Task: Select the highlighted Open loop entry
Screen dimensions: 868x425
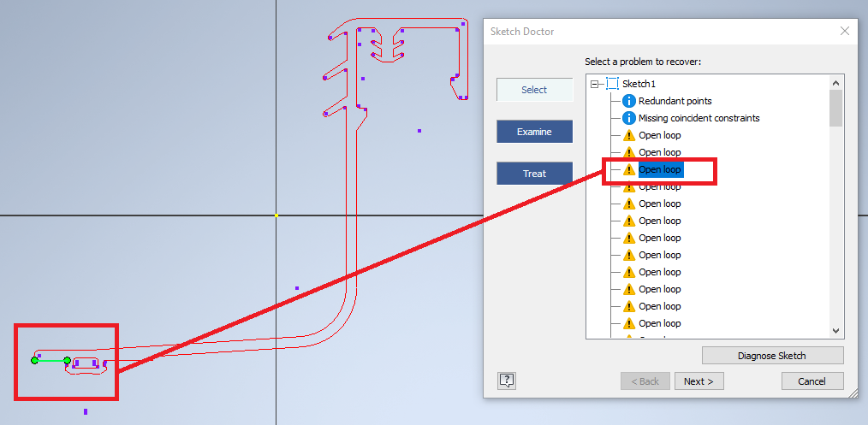Action: click(660, 169)
